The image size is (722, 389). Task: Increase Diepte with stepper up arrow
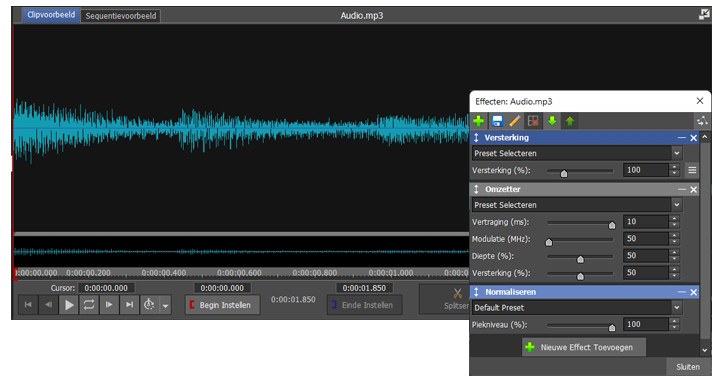[x=674, y=253]
